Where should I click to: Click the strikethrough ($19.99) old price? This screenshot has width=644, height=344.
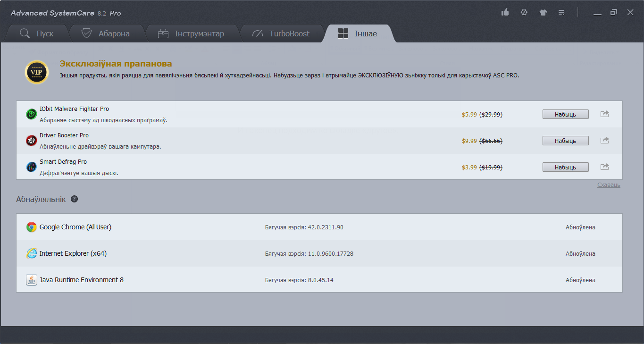pyautogui.click(x=491, y=168)
